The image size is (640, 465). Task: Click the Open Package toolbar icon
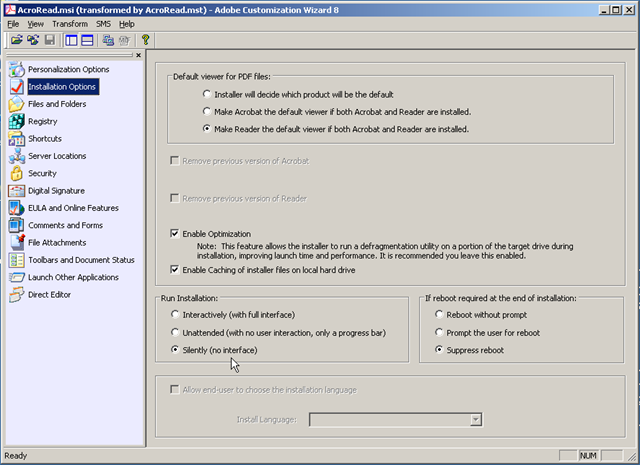click(x=17, y=40)
